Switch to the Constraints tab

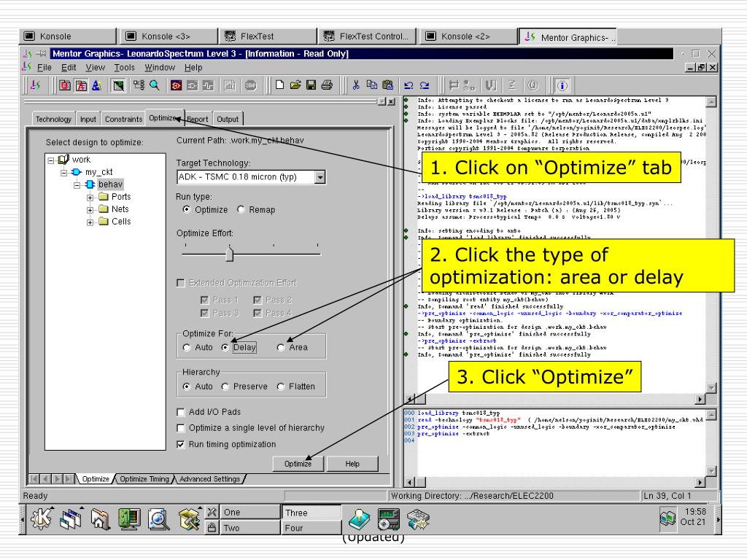coord(123,119)
